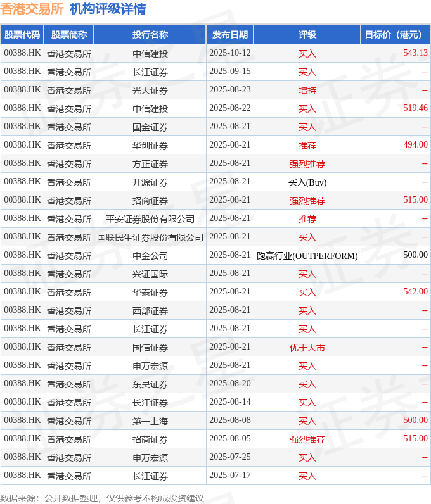Viewport: 431px width, 504px height.
Task: Click the 第一上海 broker name
Action: coord(150,421)
